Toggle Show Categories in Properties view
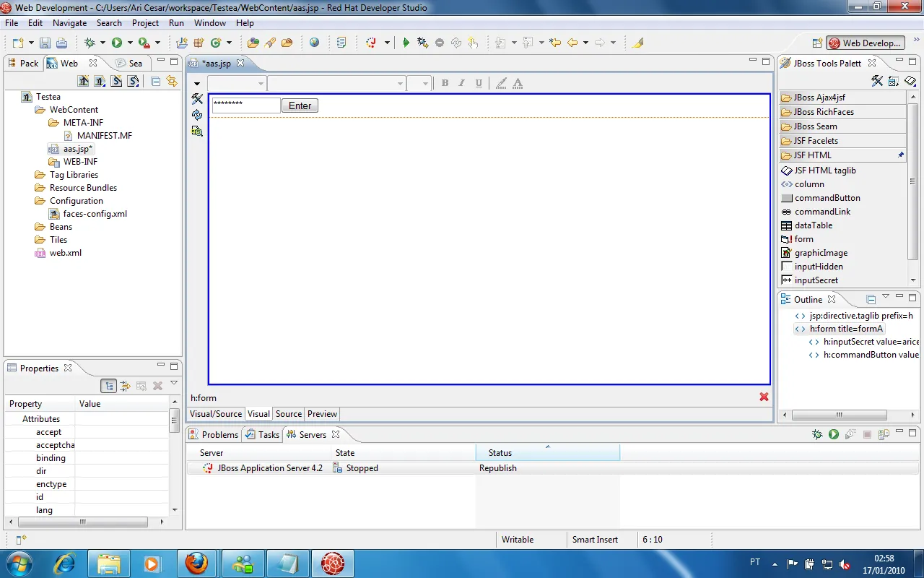The height and width of the screenshot is (578, 924). tap(108, 386)
